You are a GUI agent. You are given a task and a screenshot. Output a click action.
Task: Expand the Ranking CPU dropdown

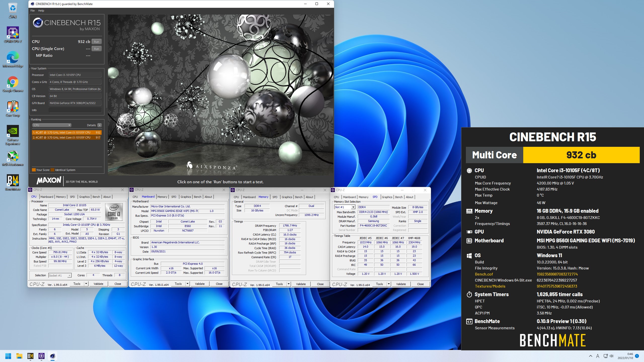tap(52, 125)
